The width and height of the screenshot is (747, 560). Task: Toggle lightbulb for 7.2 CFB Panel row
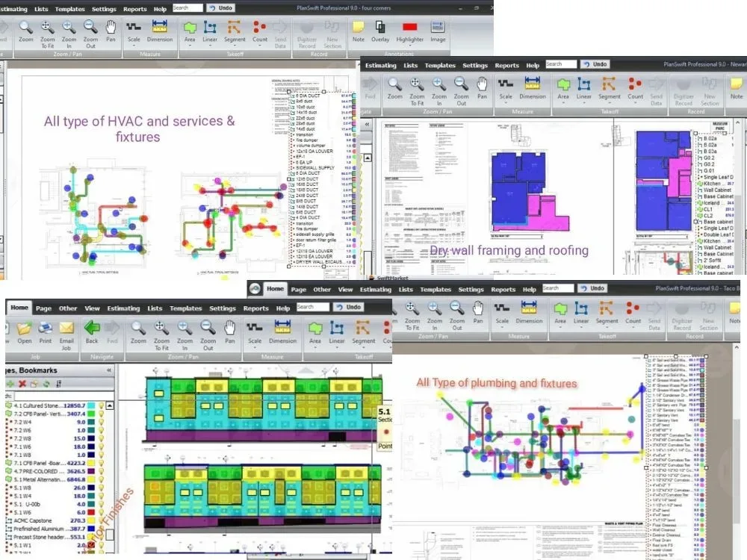(x=101, y=414)
